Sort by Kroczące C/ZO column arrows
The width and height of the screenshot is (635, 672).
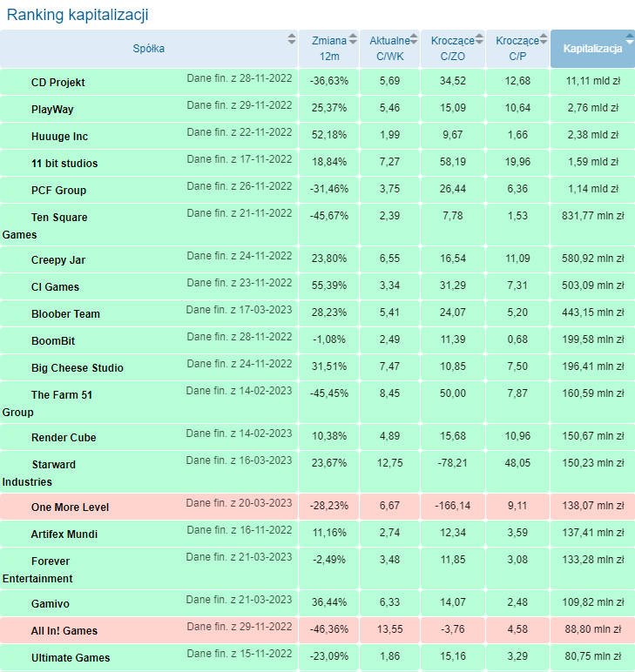[x=479, y=39]
